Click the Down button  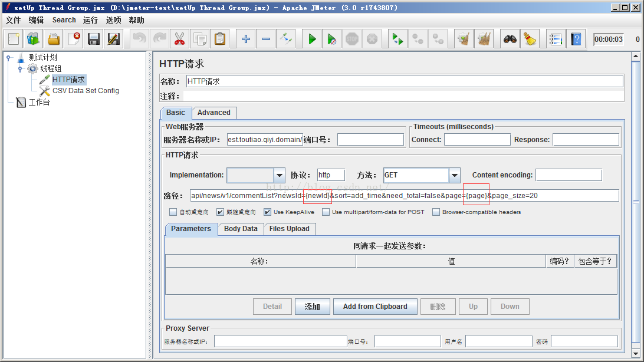(x=510, y=307)
